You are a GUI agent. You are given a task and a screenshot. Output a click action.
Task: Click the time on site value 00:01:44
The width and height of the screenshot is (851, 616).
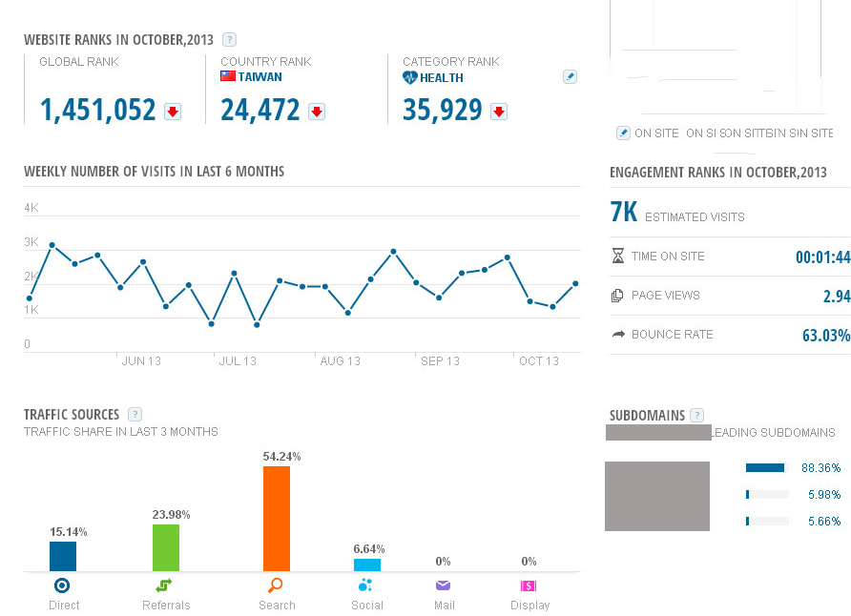pyautogui.click(x=822, y=257)
